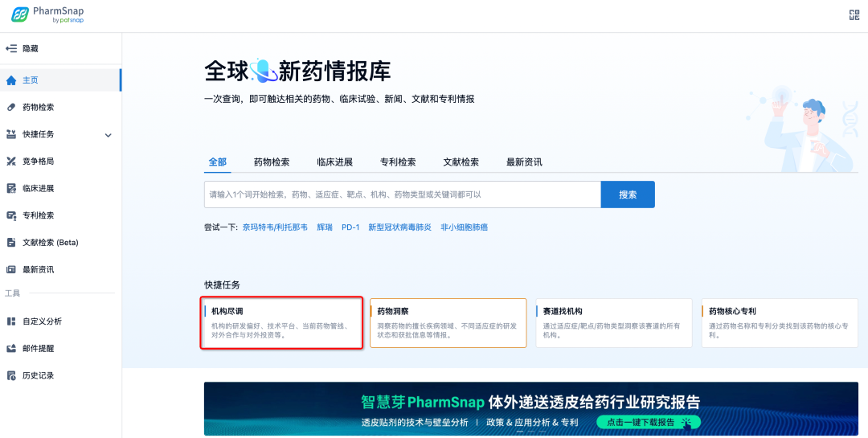Click the 快捷任务 sidebar icon
This screenshot has width=868, height=438.
point(11,134)
